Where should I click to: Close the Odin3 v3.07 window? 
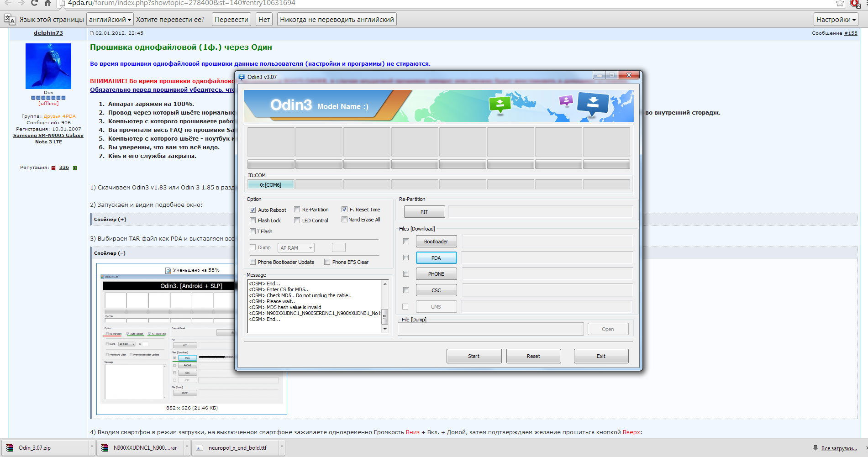[x=629, y=75]
